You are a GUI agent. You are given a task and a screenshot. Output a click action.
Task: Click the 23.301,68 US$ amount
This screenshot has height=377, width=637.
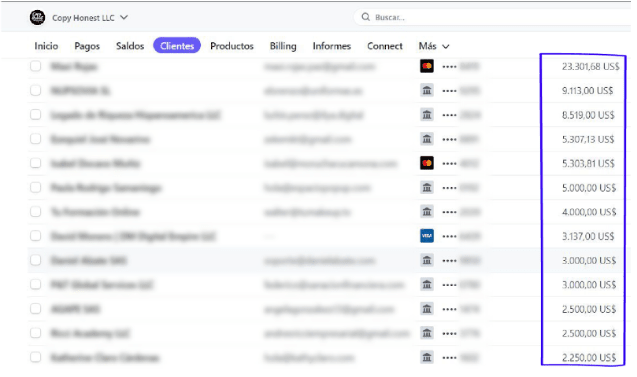[590, 66]
